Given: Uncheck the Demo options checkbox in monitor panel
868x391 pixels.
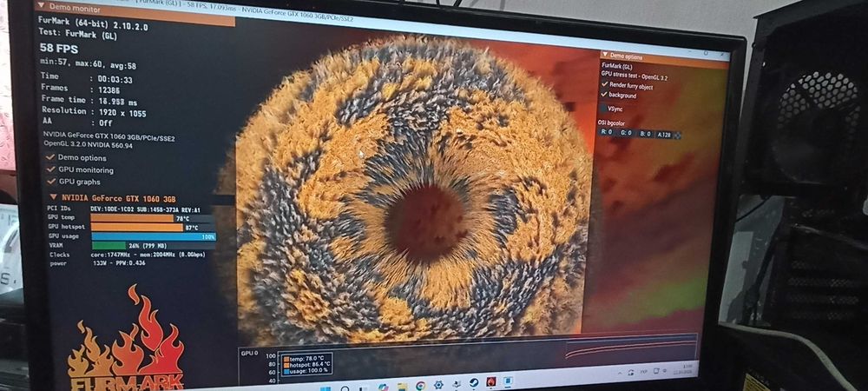Looking at the screenshot, I should point(51,158).
